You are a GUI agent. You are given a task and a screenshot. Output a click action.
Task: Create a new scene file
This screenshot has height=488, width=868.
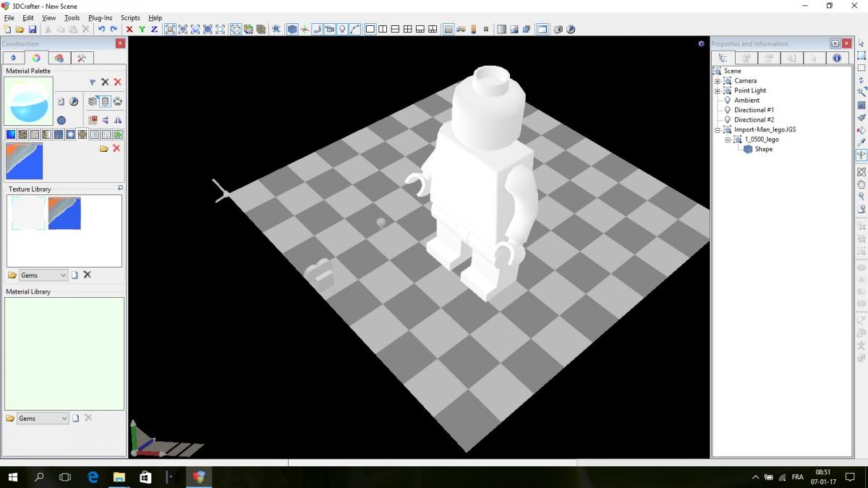click(x=7, y=29)
